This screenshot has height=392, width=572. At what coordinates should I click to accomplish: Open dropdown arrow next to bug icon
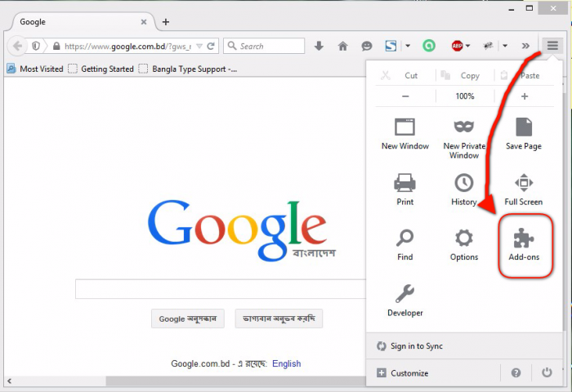tap(505, 46)
